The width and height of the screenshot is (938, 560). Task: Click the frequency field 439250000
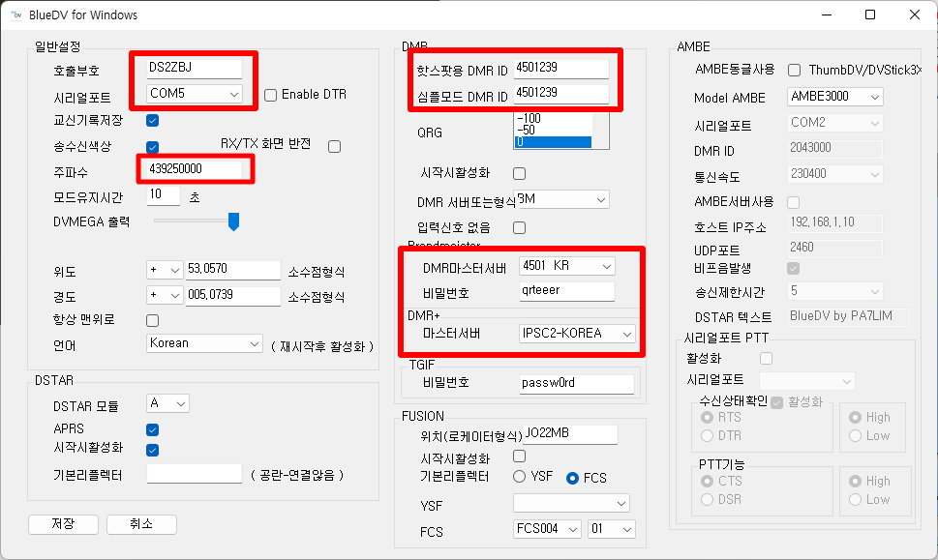coord(195,169)
